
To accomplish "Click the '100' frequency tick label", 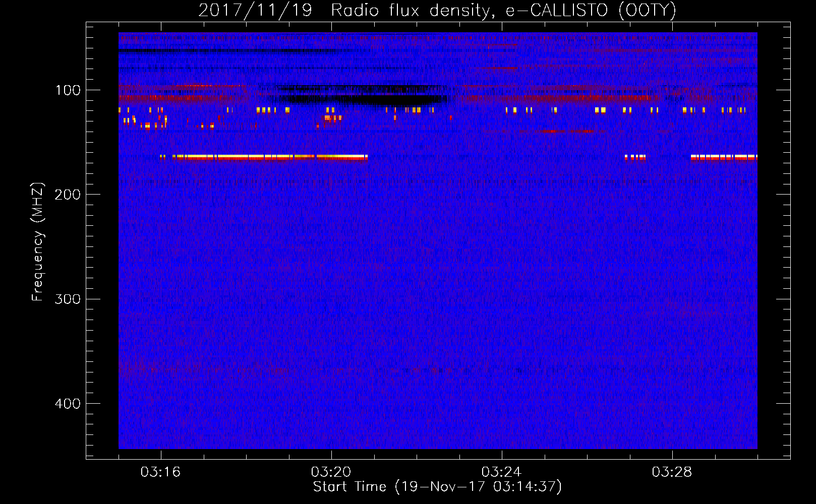I will pos(68,90).
